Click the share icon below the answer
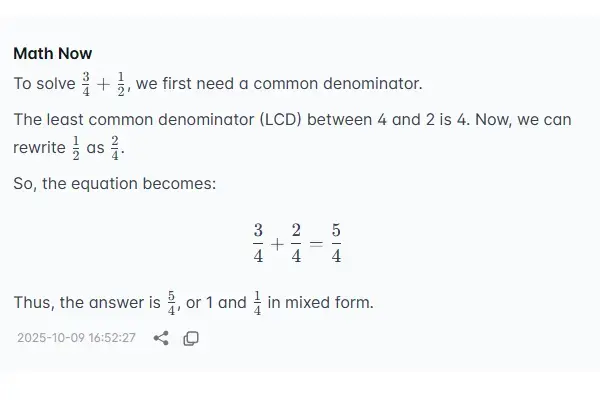Viewport: 600px width, 400px height. (161, 338)
